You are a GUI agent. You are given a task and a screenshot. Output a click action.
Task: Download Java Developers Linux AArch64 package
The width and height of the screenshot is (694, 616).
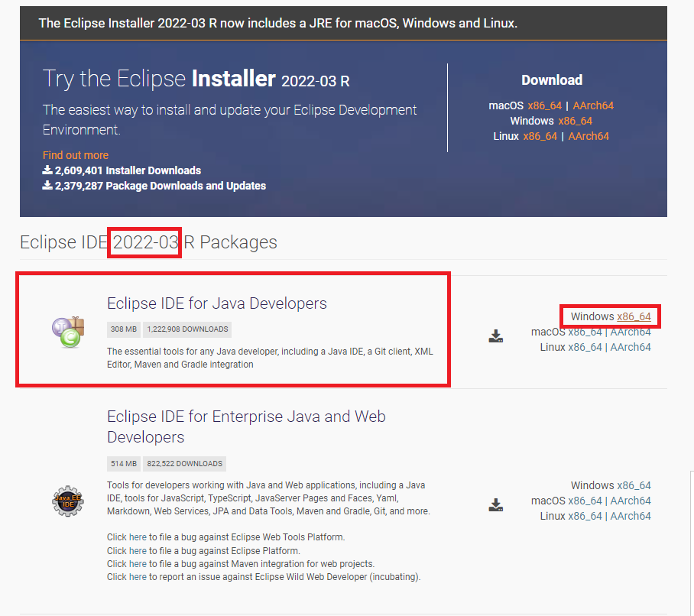point(631,347)
